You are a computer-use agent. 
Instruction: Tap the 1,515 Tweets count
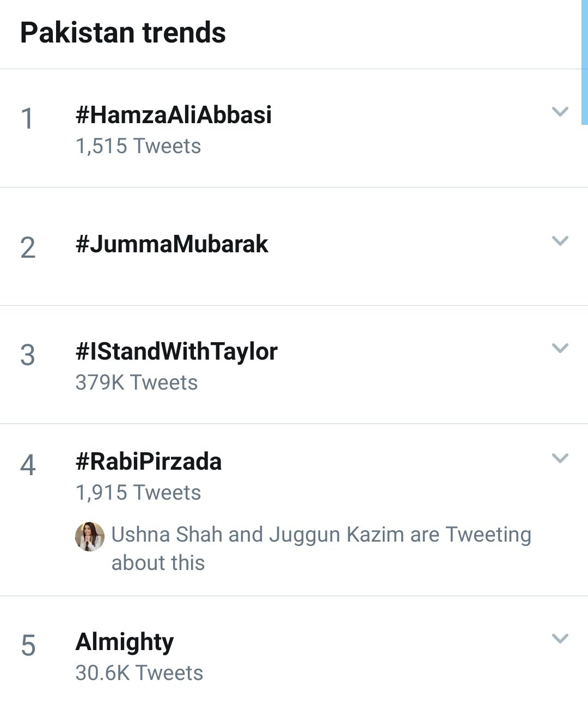pyautogui.click(x=138, y=146)
